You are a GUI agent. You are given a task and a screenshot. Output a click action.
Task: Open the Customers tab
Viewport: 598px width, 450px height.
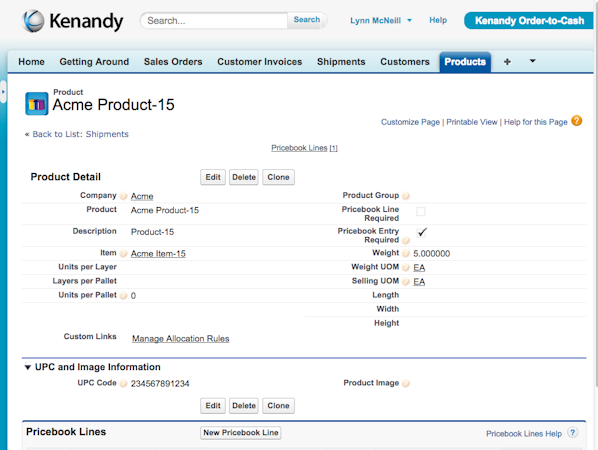[x=405, y=61]
